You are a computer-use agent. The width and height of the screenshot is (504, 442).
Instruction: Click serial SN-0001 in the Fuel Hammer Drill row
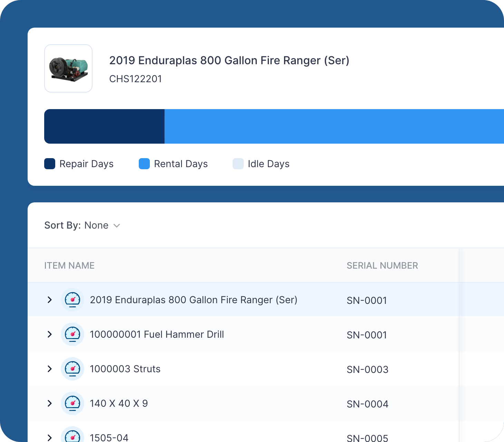tap(367, 335)
